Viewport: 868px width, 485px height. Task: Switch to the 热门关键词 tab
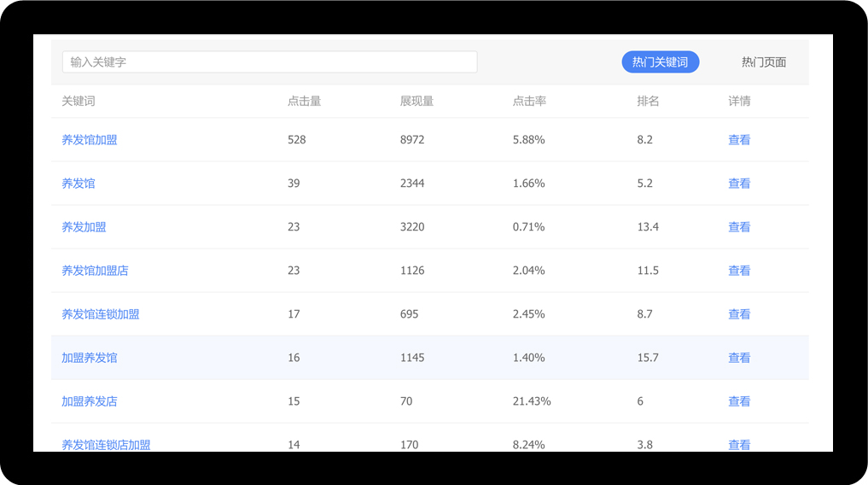(660, 62)
